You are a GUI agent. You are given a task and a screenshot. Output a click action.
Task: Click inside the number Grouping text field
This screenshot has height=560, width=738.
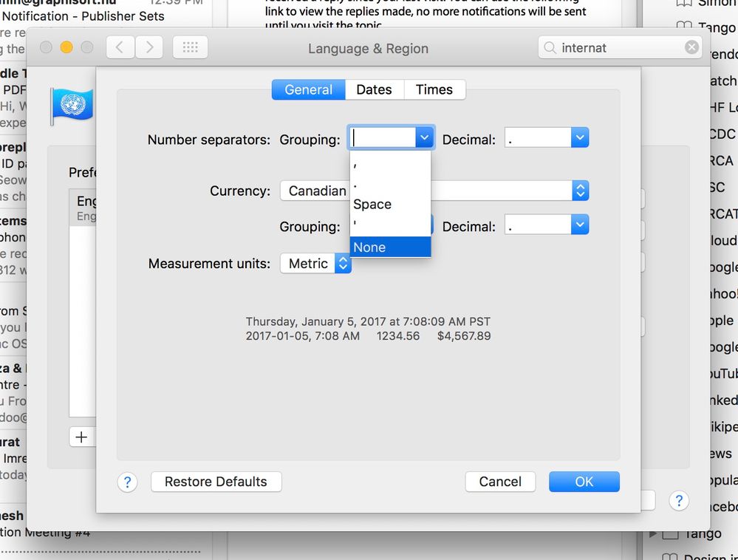[383, 138]
